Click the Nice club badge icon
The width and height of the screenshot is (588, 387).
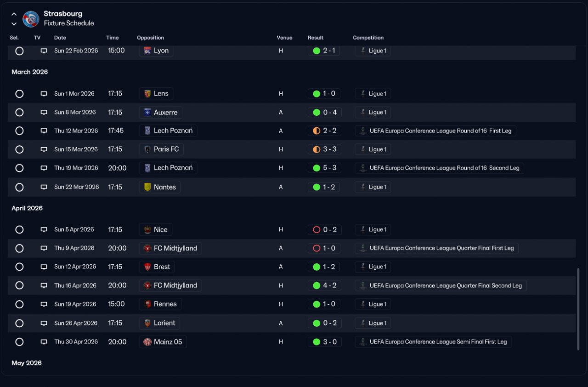click(x=147, y=230)
